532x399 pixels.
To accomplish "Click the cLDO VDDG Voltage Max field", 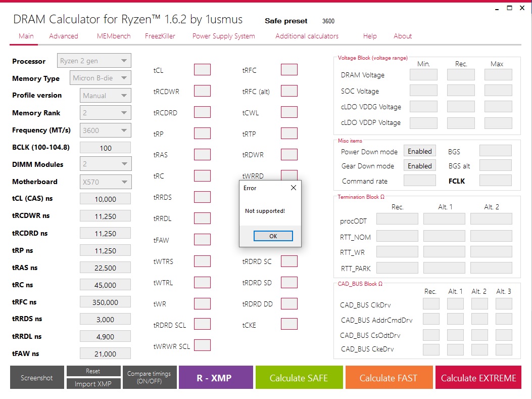I will (498, 106).
